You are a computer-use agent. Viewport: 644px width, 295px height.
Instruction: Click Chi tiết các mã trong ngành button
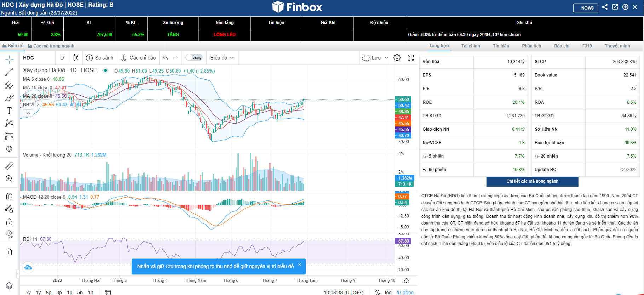(532, 181)
